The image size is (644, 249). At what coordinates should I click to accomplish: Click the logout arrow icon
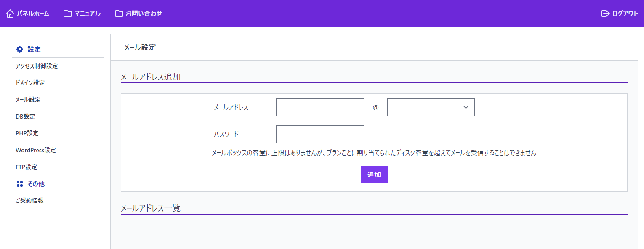(x=605, y=13)
